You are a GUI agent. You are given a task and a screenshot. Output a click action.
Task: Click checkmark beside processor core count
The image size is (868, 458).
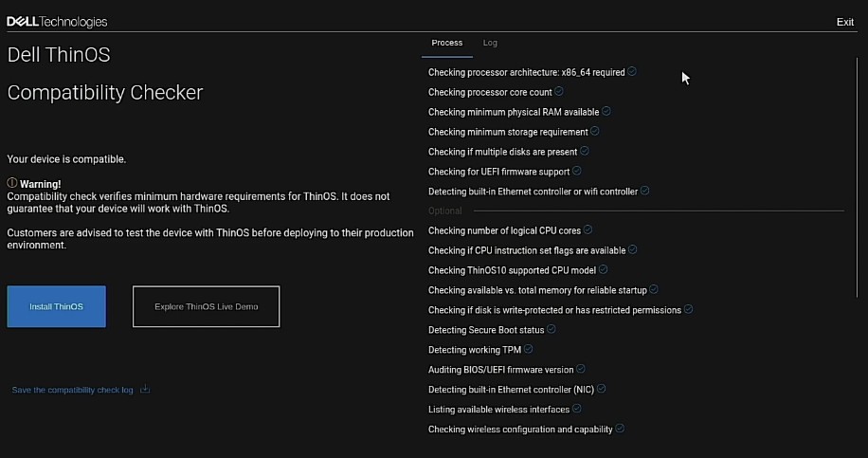click(x=559, y=92)
